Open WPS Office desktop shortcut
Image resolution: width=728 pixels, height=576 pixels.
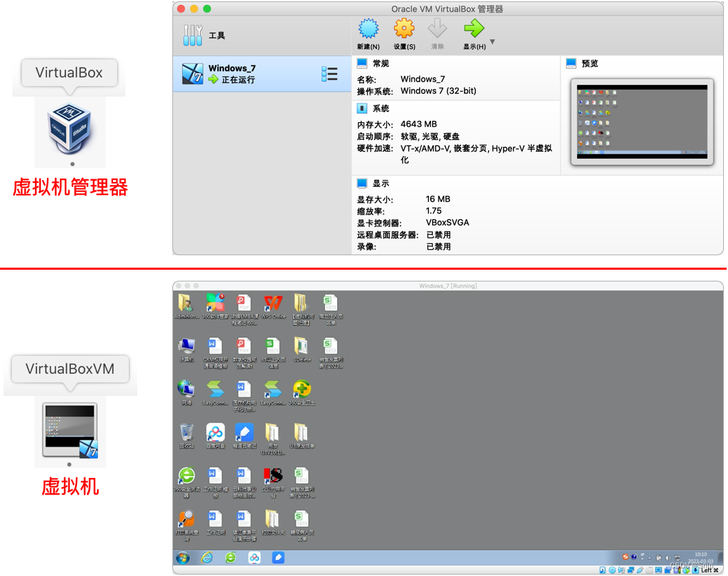pyautogui.click(x=272, y=306)
